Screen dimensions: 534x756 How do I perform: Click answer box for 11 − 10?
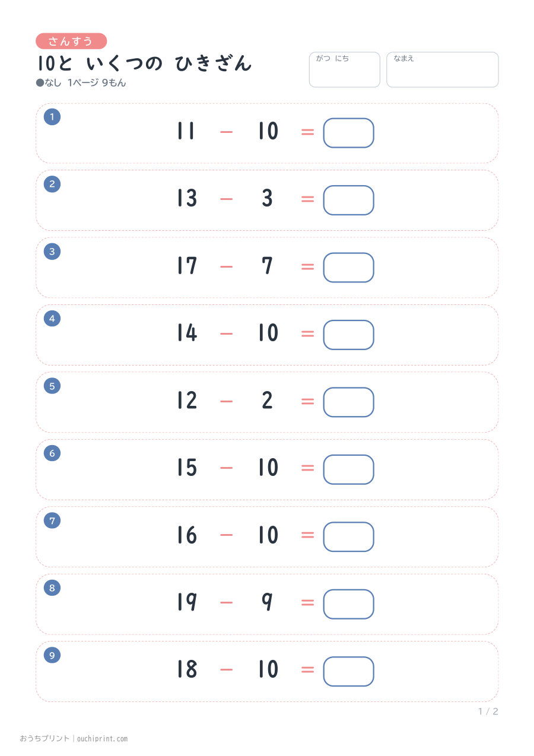pyautogui.click(x=348, y=133)
